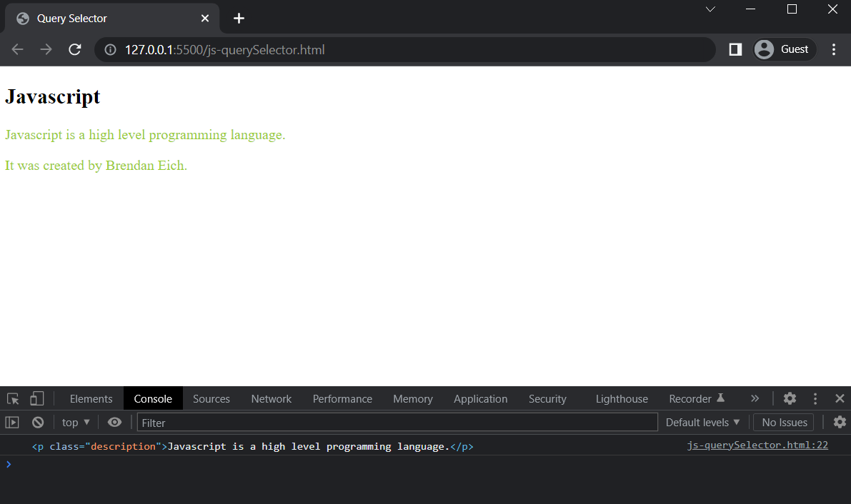Image resolution: width=851 pixels, height=504 pixels.
Task: Click the address bar URL
Action: pyautogui.click(x=224, y=50)
